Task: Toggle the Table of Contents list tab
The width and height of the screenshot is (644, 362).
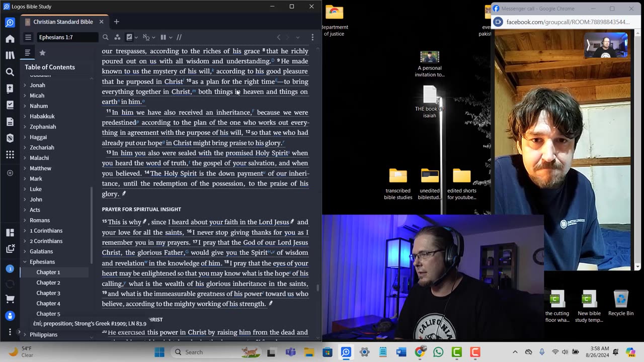Action: pos(28,52)
